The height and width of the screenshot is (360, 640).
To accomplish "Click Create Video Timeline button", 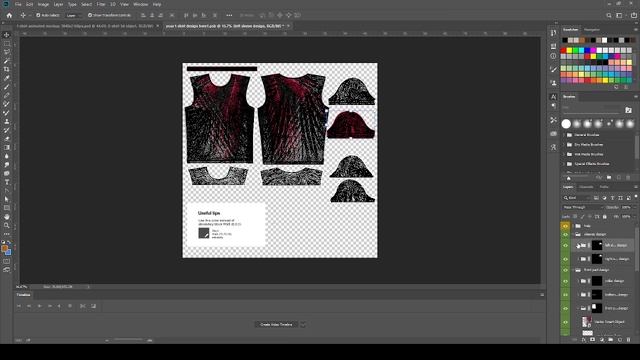I will pos(276,324).
